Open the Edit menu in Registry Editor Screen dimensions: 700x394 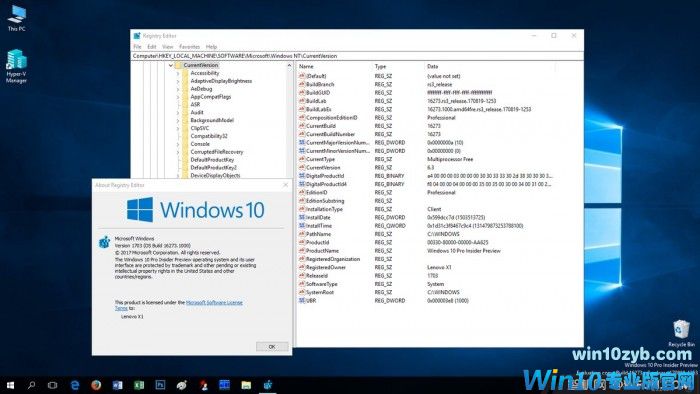click(152, 46)
